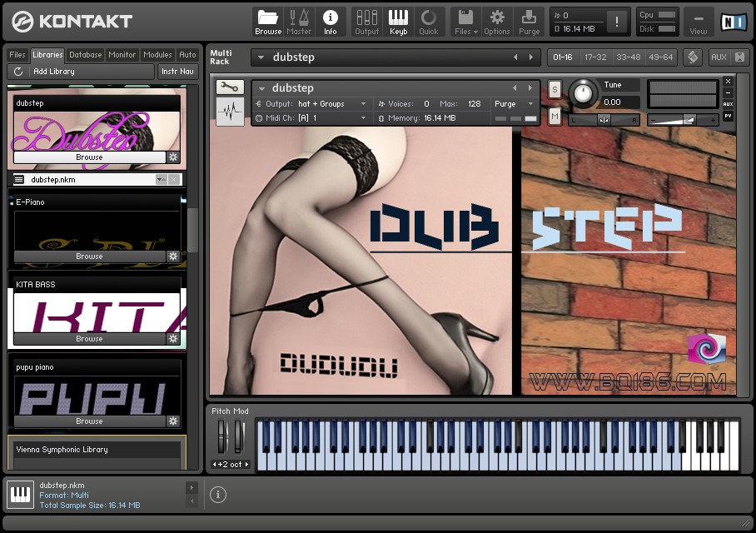The height and width of the screenshot is (533, 756).
Task: Click the instrument pan slider
Action: tap(604, 120)
